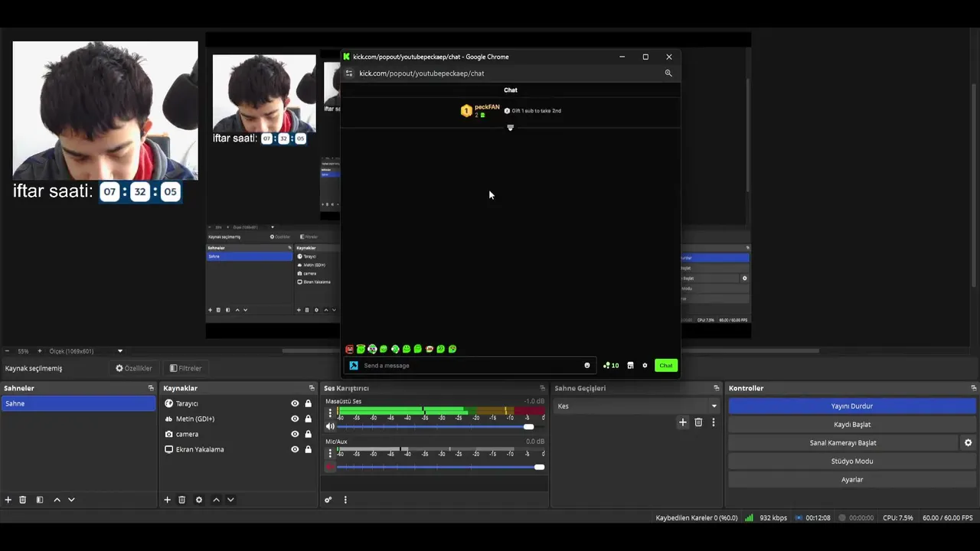Screen dimensions: 980x551
Task: Click Sanal Kamerayı Başlat
Action: tap(843, 442)
